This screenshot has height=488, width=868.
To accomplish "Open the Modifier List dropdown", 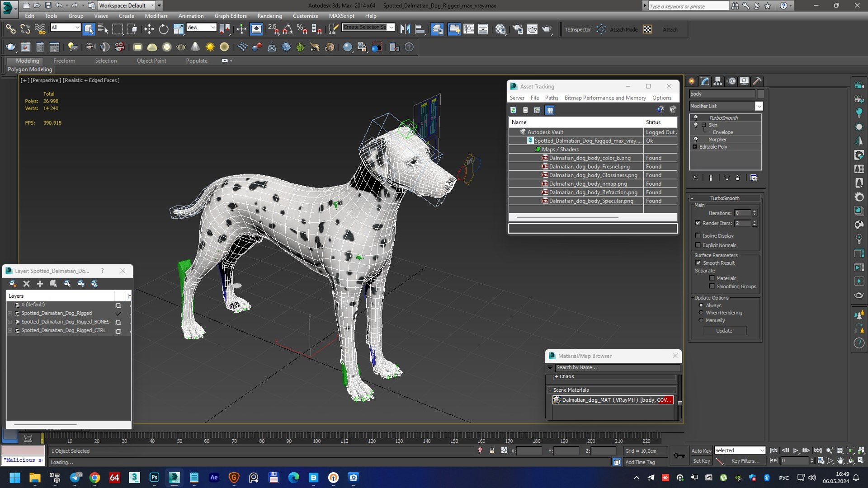I will (x=759, y=106).
